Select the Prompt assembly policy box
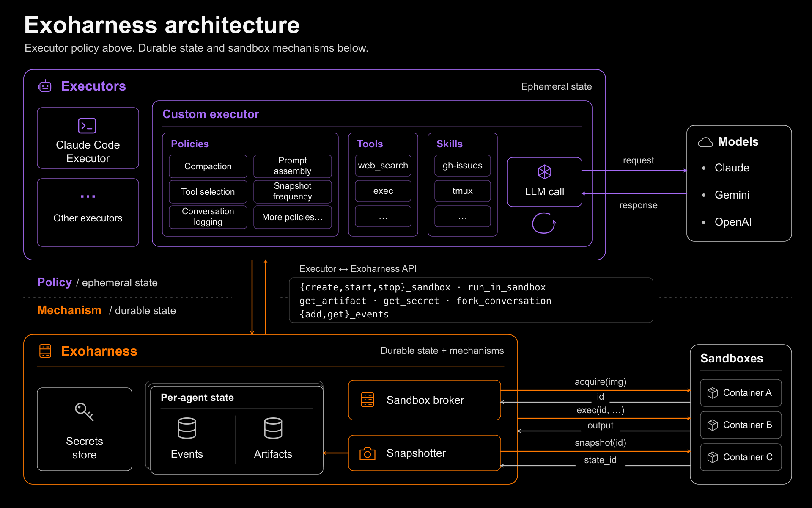Image resolution: width=812 pixels, height=508 pixels. 293,166
